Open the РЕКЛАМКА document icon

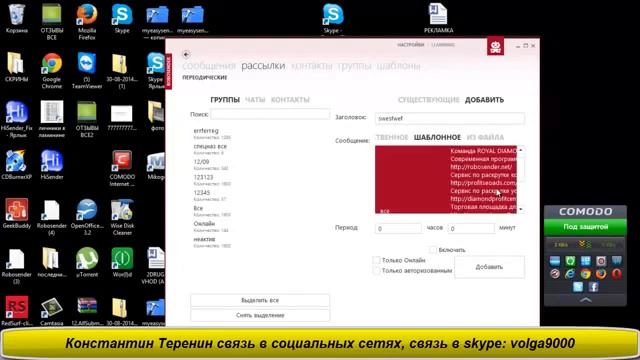438,19
